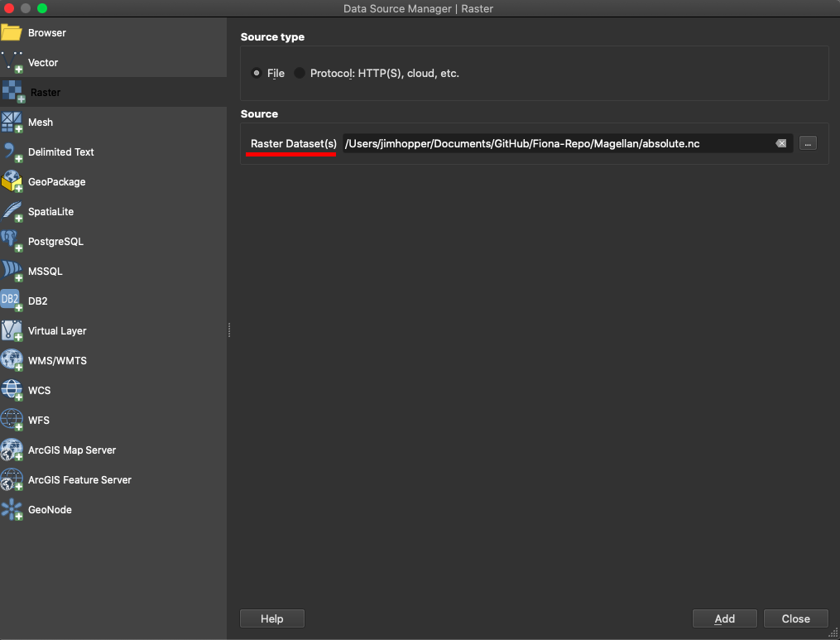Screen dimensions: 840x640
Task: Switch to the WMS/WMTS tab
Action: click(57, 361)
